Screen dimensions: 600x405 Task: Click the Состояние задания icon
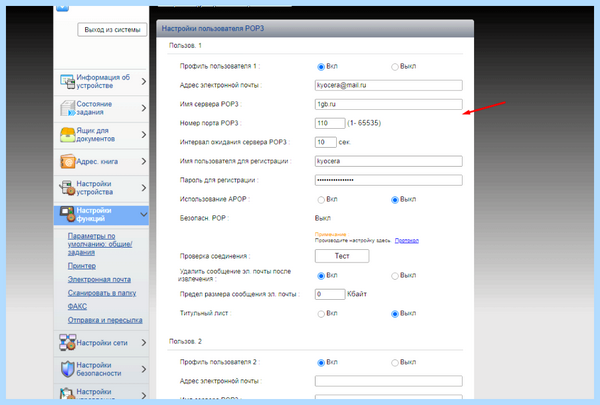point(67,108)
